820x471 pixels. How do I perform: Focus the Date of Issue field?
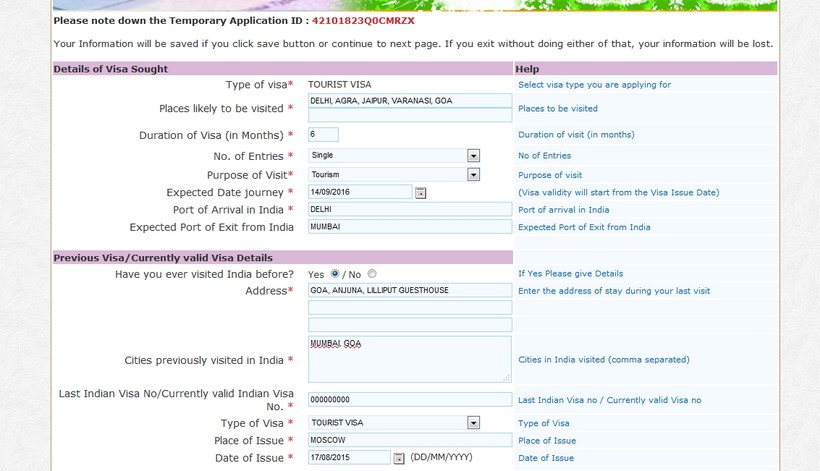coord(349,457)
